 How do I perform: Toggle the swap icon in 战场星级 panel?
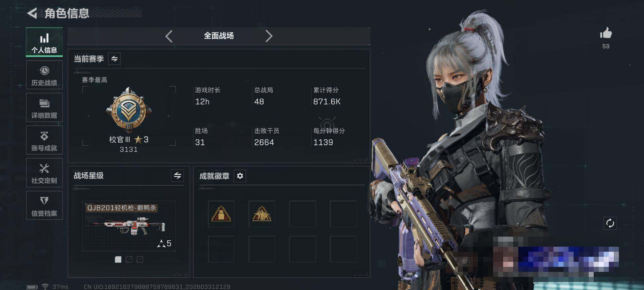click(177, 176)
